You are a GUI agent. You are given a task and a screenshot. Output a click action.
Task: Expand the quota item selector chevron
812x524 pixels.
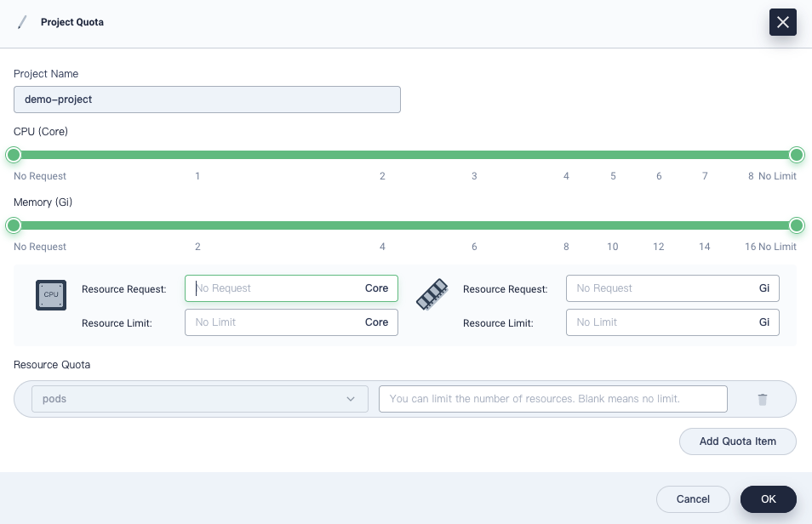350,399
